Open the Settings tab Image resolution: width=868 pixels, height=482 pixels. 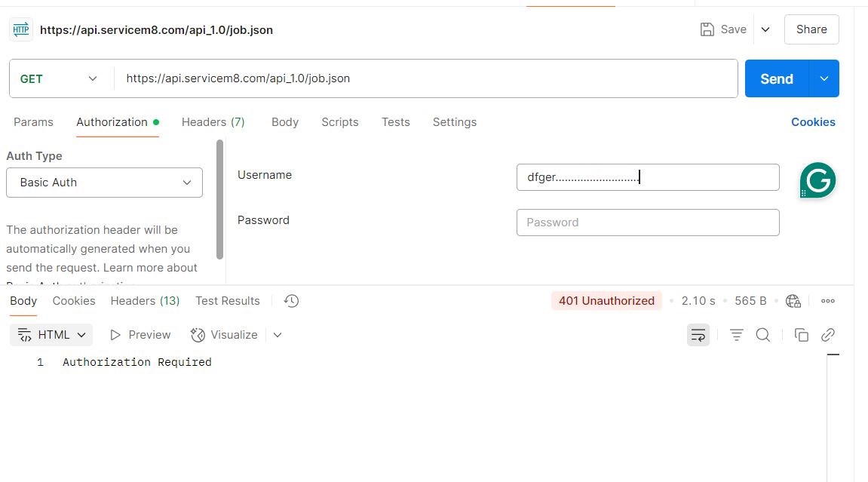click(x=455, y=122)
